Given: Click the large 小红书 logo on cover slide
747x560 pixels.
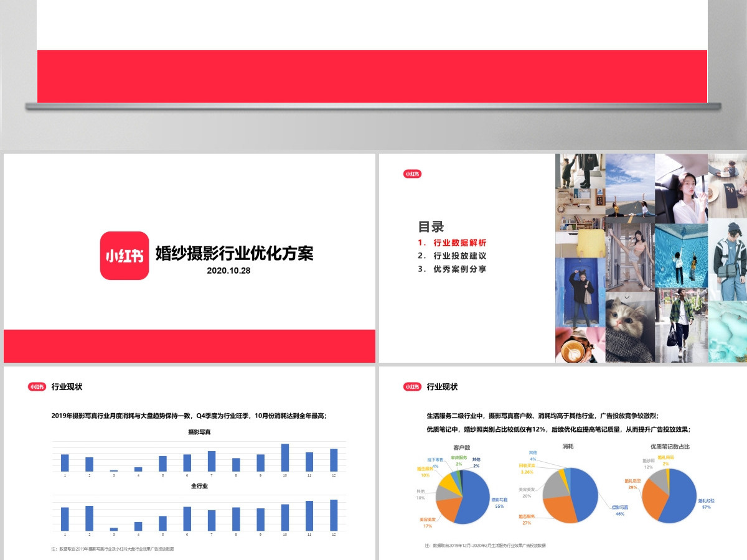Looking at the screenshot, I should pyautogui.click(x=125, y=256).
